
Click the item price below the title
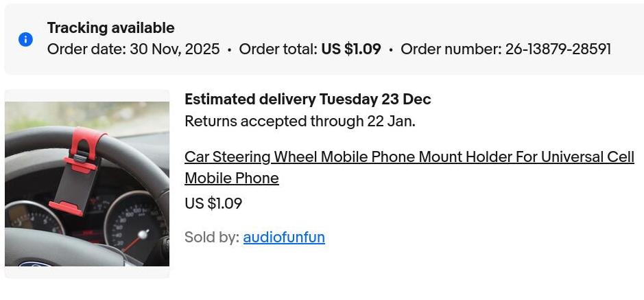click(x=213, y=204)
